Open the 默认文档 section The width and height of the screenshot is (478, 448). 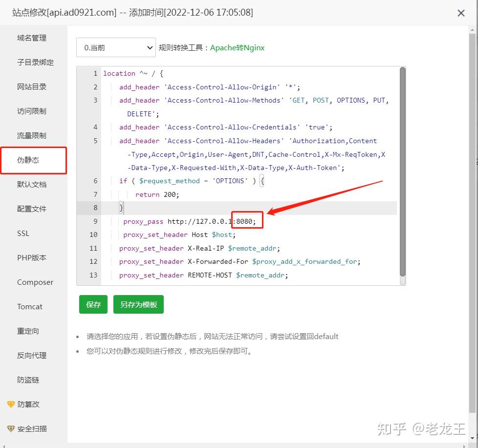coord(31,184)
